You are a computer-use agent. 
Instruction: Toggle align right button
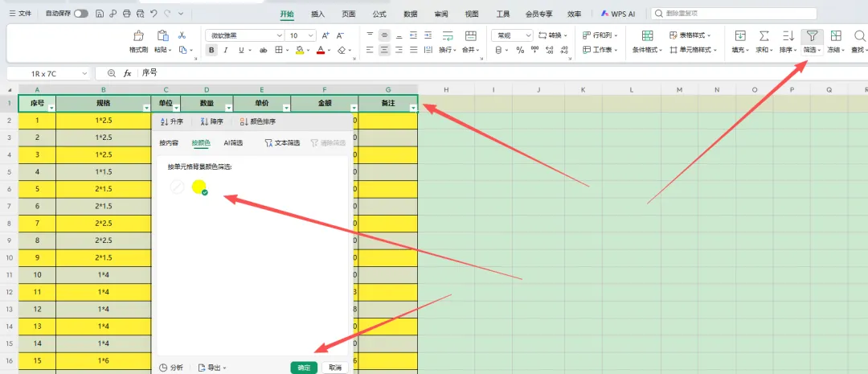click(399, 50)
